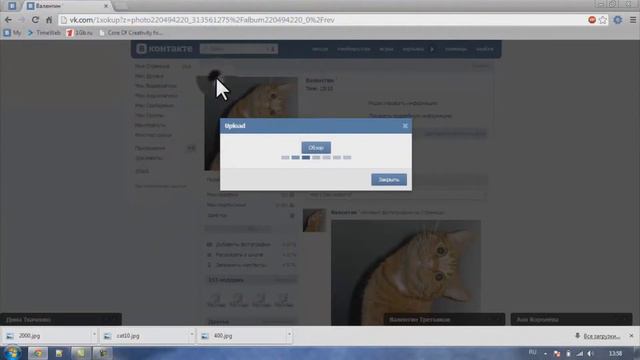Image resolution: width=640 pixels, height=360 pixels.
Task: Open the Chrome hamburger menu
Action: click(633, 20)
